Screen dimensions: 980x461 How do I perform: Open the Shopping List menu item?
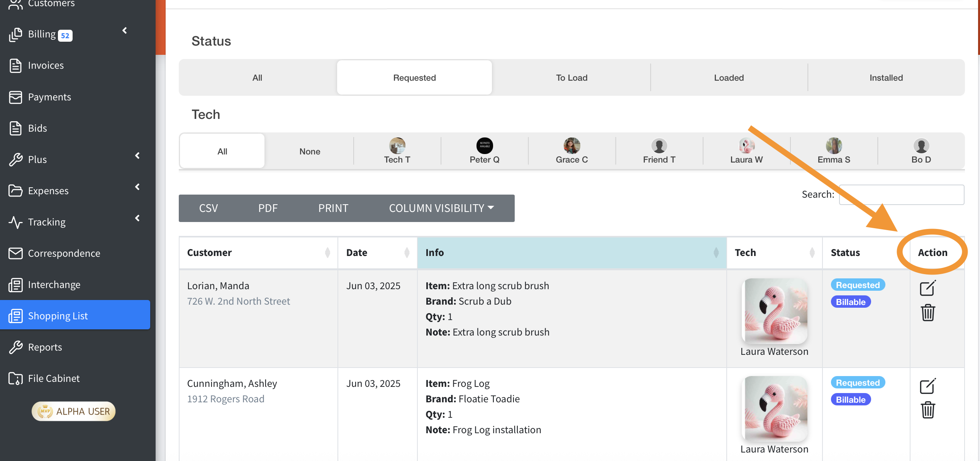tap(58, 315)
